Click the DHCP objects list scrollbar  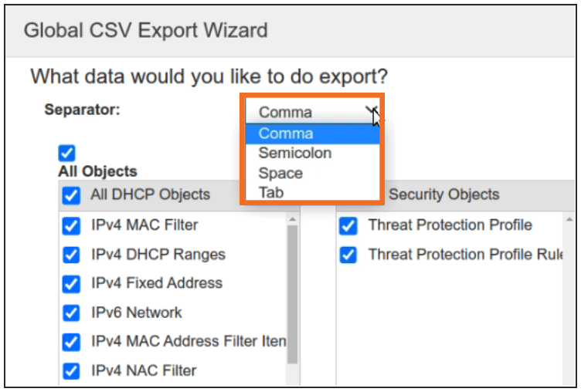292,293
